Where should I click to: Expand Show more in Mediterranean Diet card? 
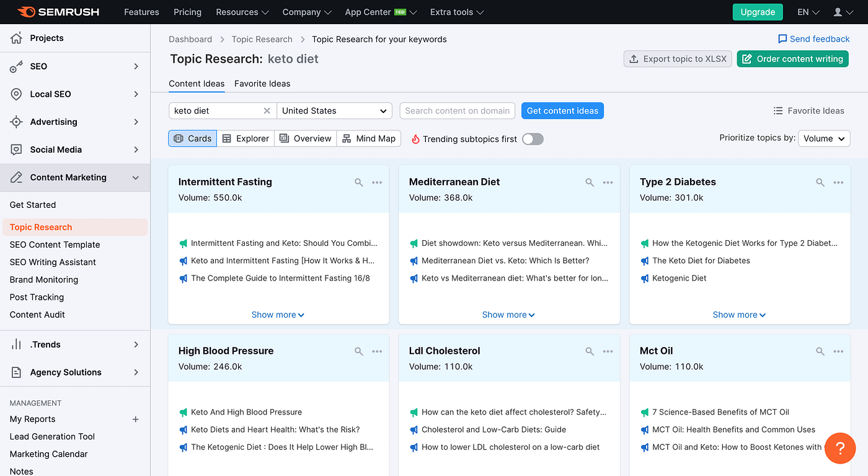pyautogui.click(x=508, y=315)
